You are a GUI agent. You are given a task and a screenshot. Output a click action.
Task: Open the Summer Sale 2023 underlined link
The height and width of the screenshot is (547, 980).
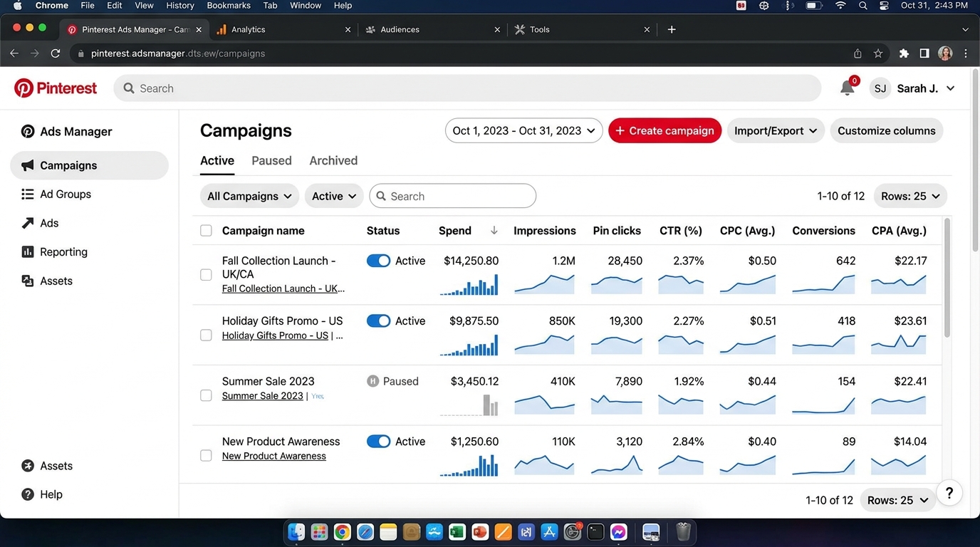tap(263, 395)
